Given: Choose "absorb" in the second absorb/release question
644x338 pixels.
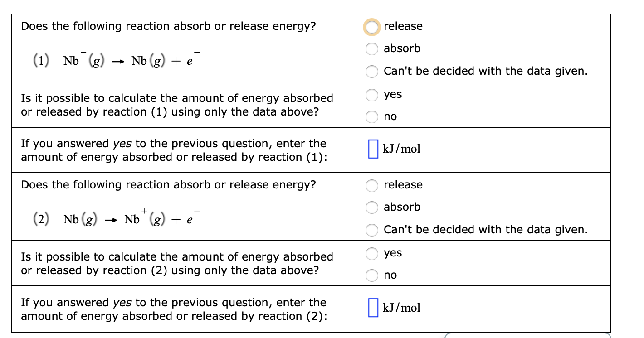Looking at the screenshot, I should [x=372, y=208].
